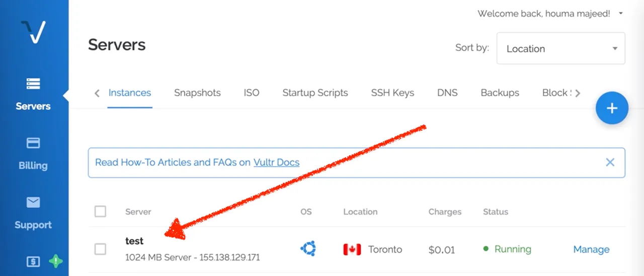This screenshot has width=644, height=276.
Task: Expand the welcome back user menu
Action: click(550, 14)
